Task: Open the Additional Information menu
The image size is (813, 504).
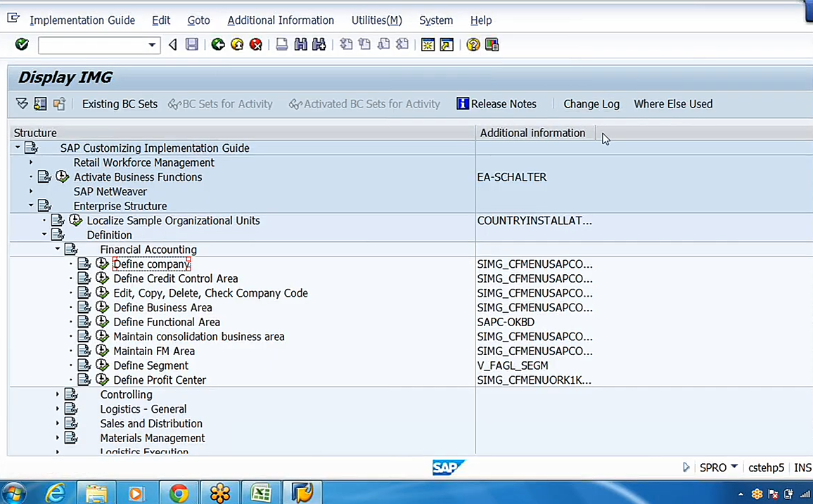Action: tap(281, 20)
